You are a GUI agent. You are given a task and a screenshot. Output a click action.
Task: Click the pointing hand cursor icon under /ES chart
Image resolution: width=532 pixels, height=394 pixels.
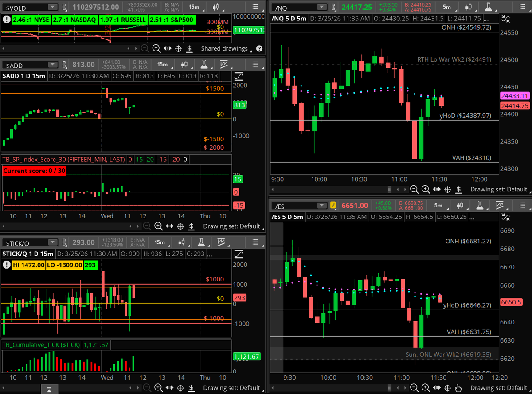click(x=459, y=388)
